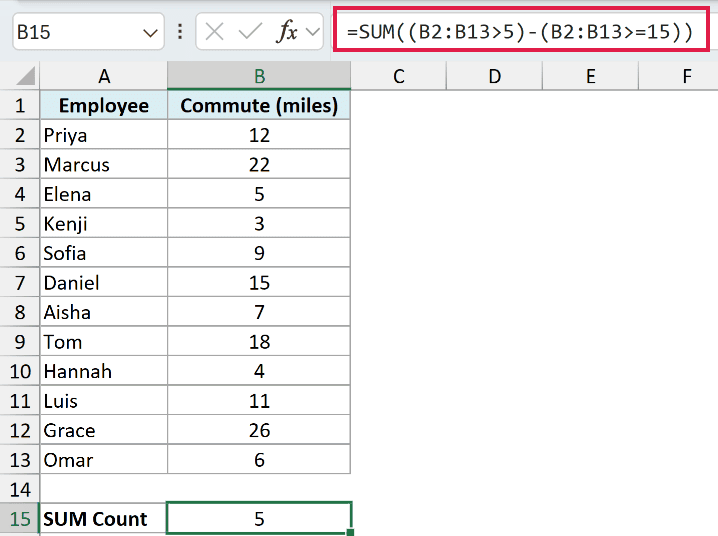Click the Employee header cell

104,105
